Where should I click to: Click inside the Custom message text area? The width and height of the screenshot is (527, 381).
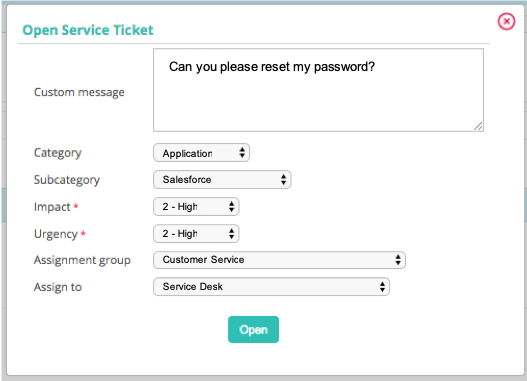point(318,90)
